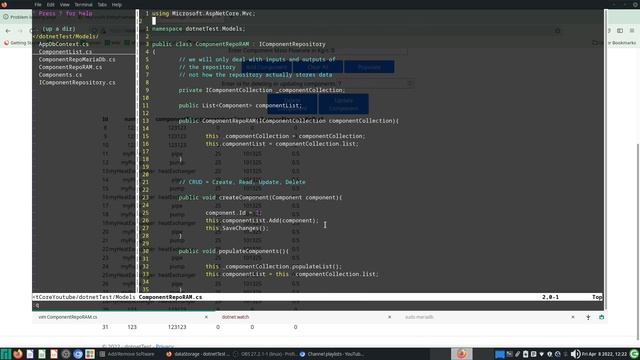This screenshot has height=360, width=640.
Task: Open the gray settings icon in taskbar
Action: pos(66,354)
